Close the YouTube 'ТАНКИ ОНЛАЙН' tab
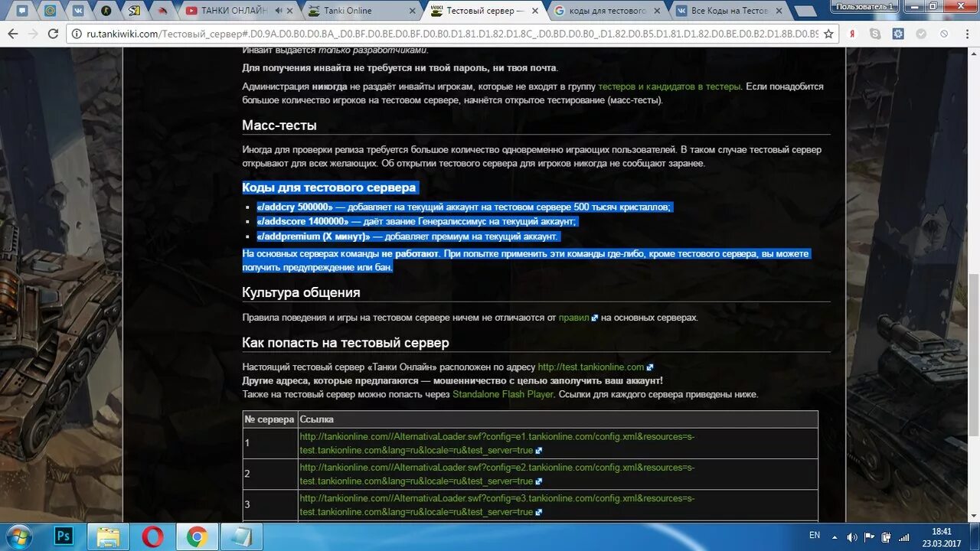 point(291,11)
